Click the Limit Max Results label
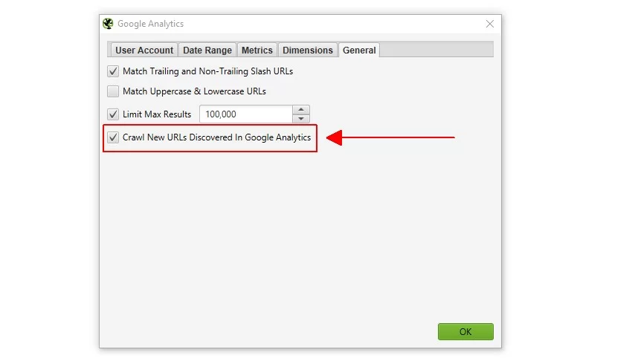This screenshot has height=364, width=632. point(157,114)
